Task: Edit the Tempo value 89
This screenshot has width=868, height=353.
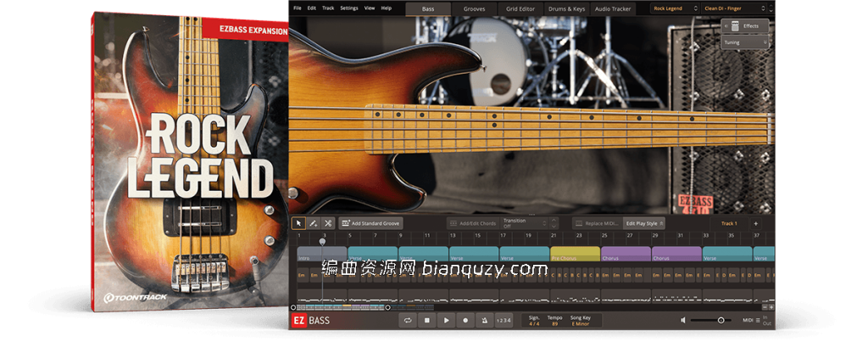Action: click(554, 323)
